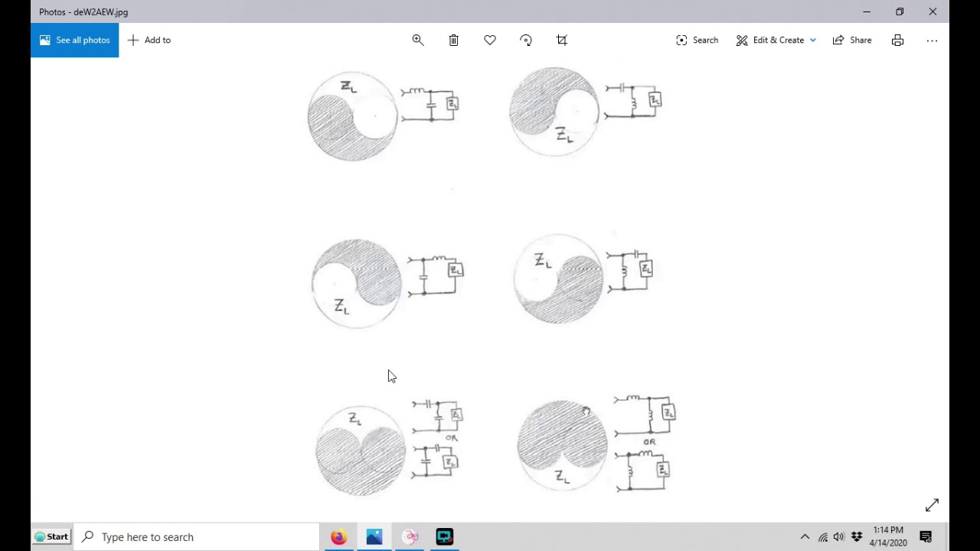This screenshot has height=551, width=980.
Task: Zoom in with magnifier icon
Action: pyautogui.click(x=418, y=40)
